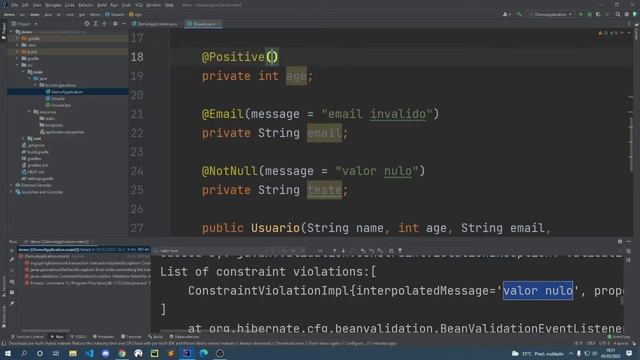Select the failed demo DemoApplication.main run row
640x360 pixels.
[83, 249]
